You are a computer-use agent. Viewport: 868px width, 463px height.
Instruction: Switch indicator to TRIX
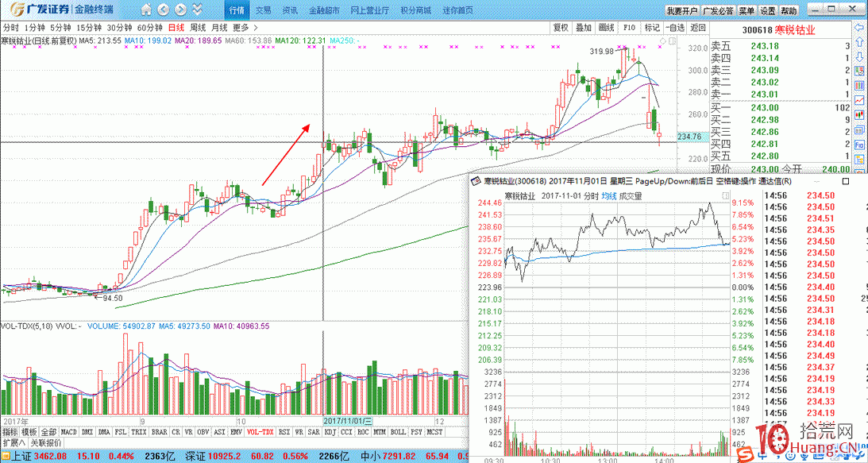[140, 432]
